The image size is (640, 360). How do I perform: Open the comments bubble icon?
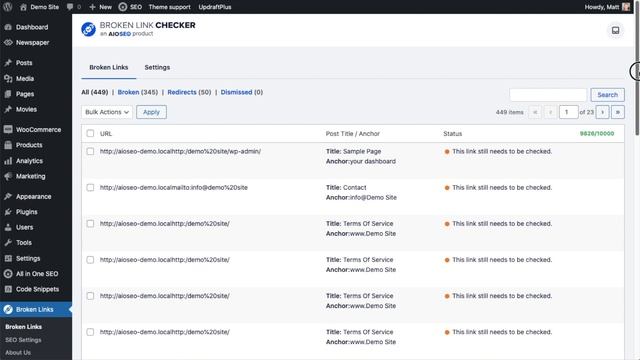pos(70,7)
